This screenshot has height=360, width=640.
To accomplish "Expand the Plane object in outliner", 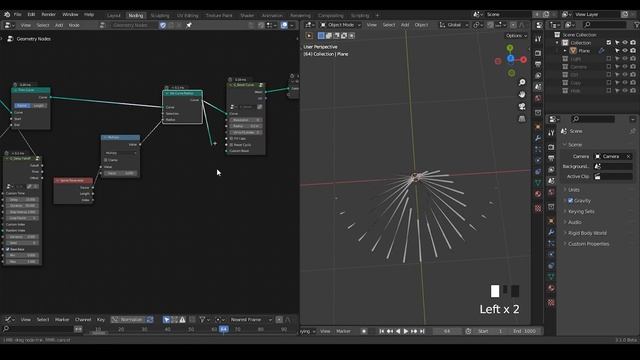I will click(565, 51).
